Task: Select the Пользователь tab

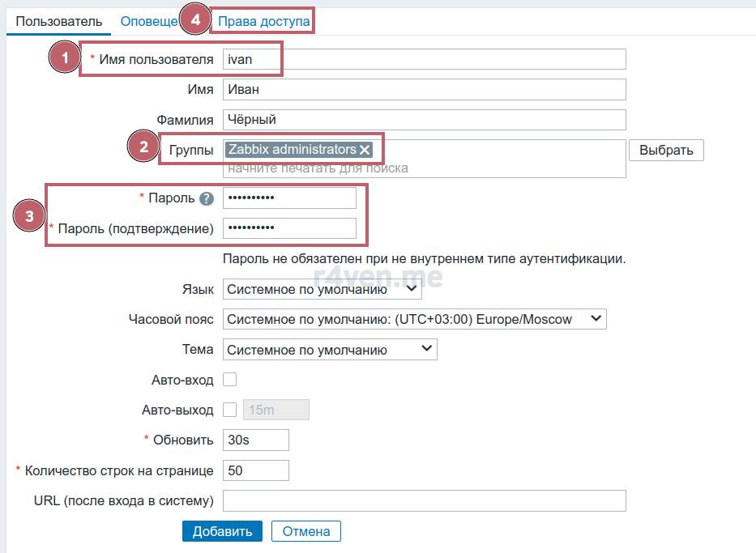Action: click(x=58, y=21)
